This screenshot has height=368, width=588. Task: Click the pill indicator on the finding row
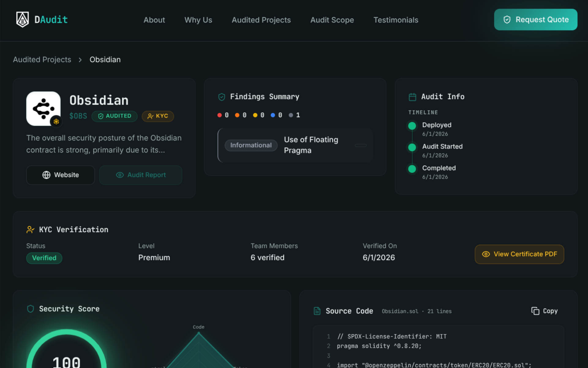point(361,145)
